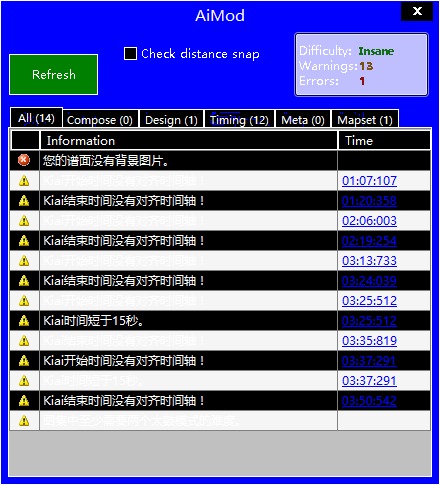Open the Design (1) tab
The height and width of the screenshot is (485, 440).
point(171,120)
